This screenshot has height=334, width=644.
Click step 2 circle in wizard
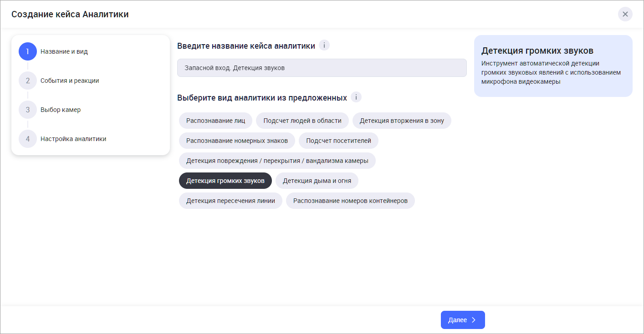[28, 81]
